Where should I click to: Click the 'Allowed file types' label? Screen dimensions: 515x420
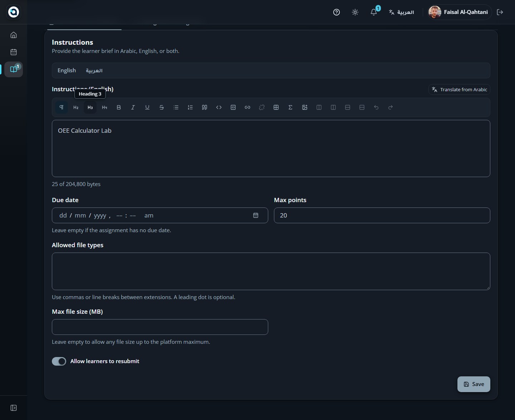[78, 245]
